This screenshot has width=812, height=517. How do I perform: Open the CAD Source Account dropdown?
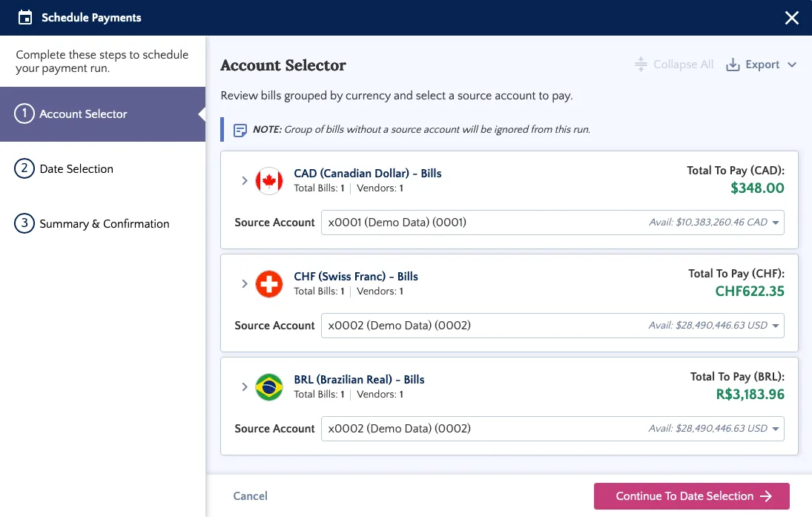pos(552,223)
